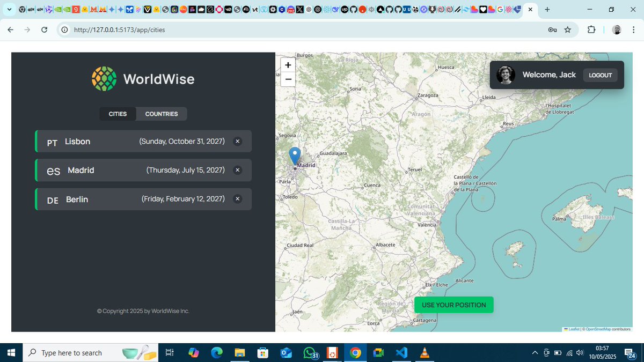644x362 pixels.
Task: Click the Zaragoza label on the map
Action: pyautogui.click(x=428, y=95)
